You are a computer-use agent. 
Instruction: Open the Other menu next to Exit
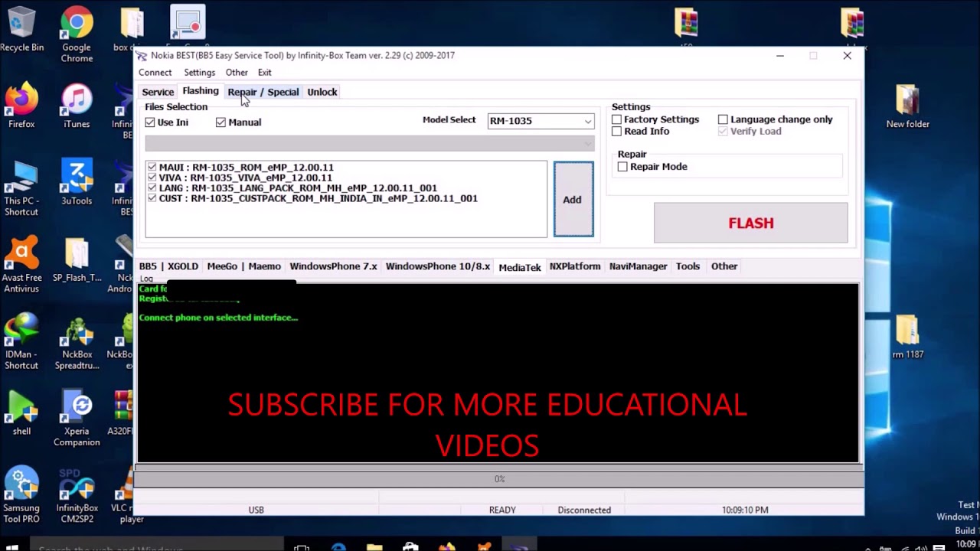tap(237, 73)
